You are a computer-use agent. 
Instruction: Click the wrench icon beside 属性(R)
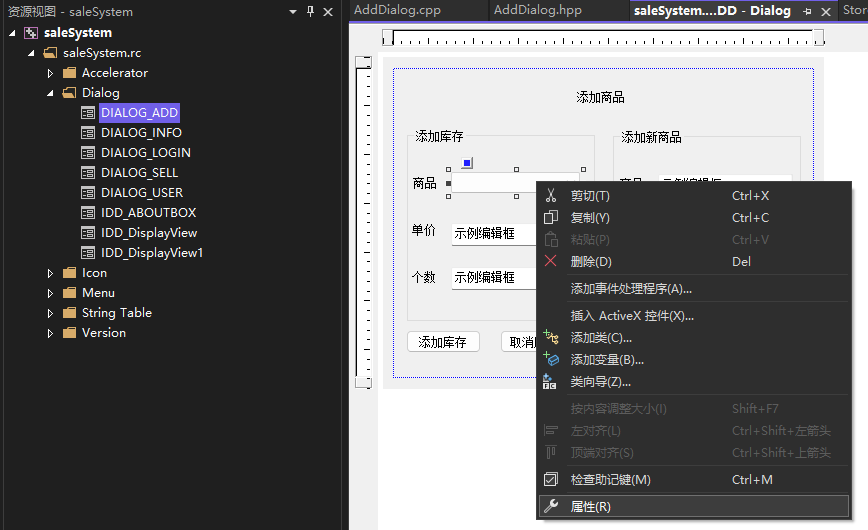click(x=551, y=506)
